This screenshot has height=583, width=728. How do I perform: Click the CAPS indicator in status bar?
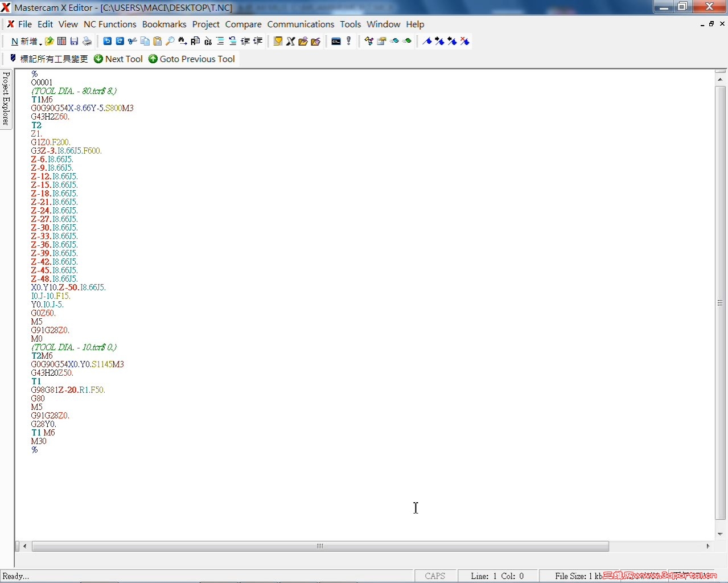[x=435, y=576]
